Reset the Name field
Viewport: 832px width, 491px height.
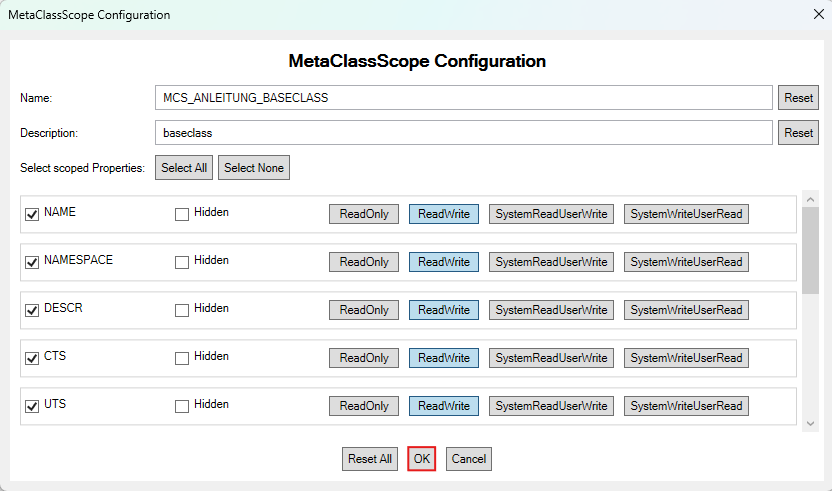[798, 98]
